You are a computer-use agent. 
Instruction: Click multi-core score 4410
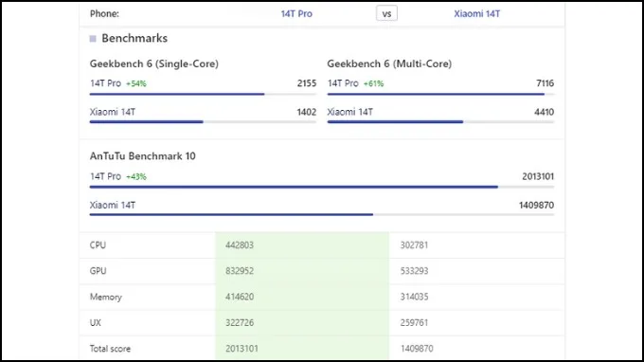[544, 112]
